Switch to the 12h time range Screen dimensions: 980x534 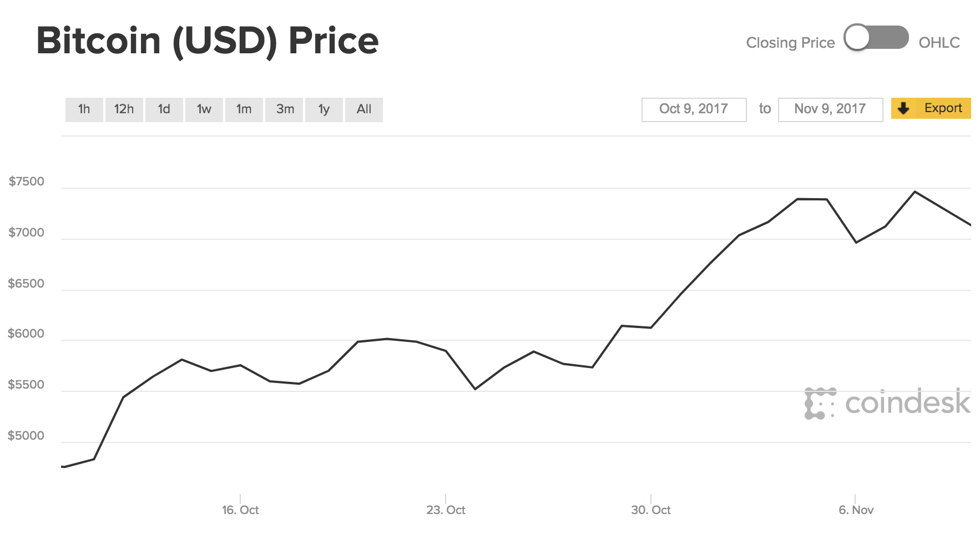pos(124,109)
